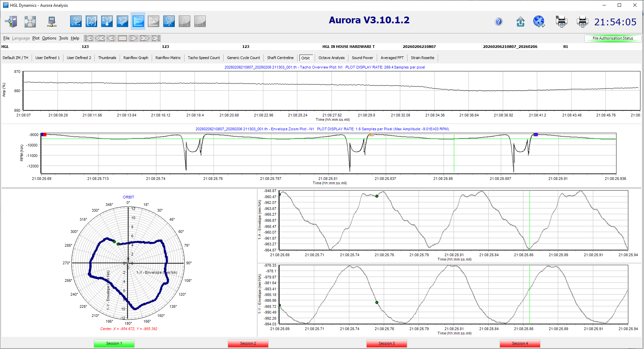Click the globe with arrows icon
Image resolution: width=644 pixels, height=349 pixels.
point(539,22)
